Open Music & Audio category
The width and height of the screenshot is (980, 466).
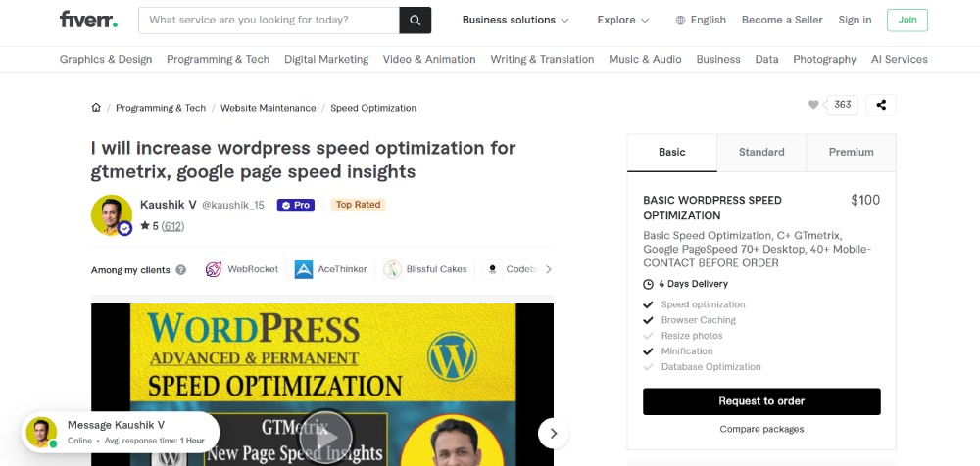point(645,60)
